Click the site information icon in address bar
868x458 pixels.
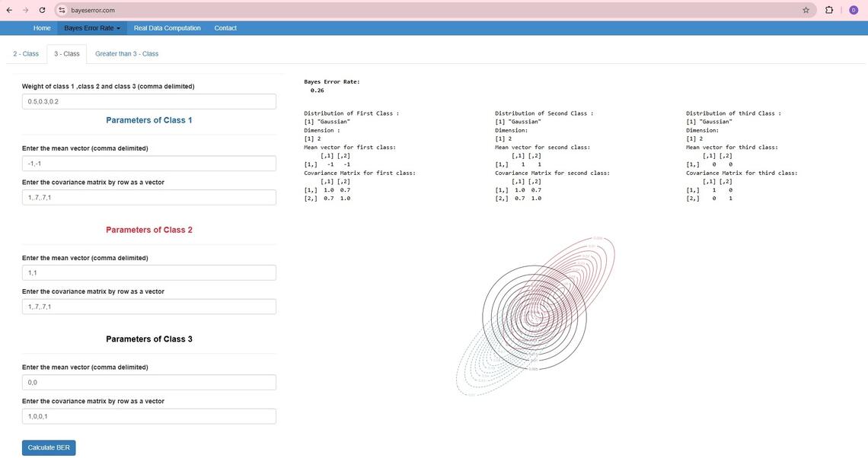click(62, 10)
